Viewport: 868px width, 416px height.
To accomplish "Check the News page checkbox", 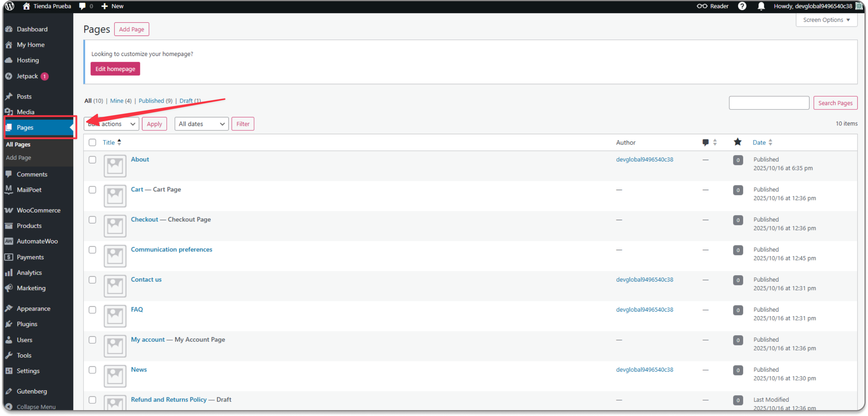I will click(92, 370).
